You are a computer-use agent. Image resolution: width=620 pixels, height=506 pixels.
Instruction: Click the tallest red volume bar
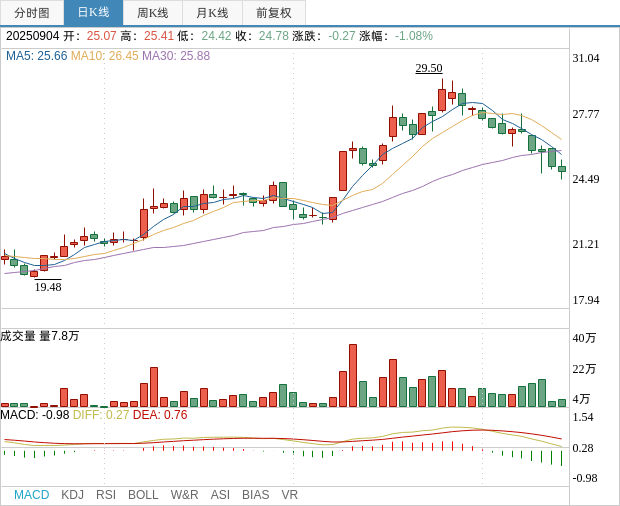click(353, 375)
